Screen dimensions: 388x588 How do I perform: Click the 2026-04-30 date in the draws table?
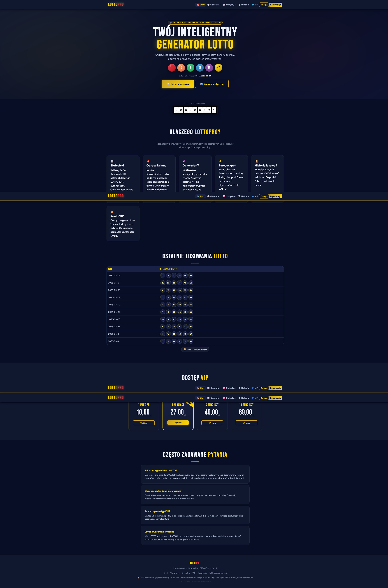pos(114,305)
